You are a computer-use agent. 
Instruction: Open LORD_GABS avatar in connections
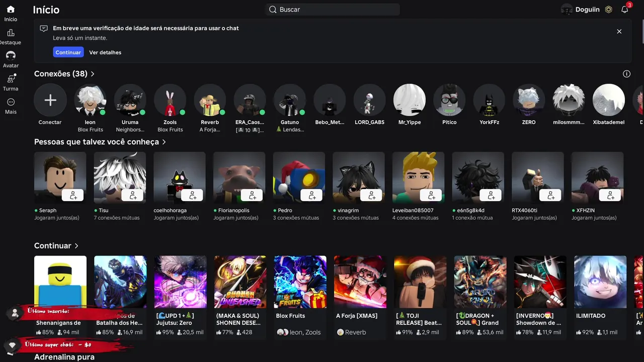click(369, 100)
